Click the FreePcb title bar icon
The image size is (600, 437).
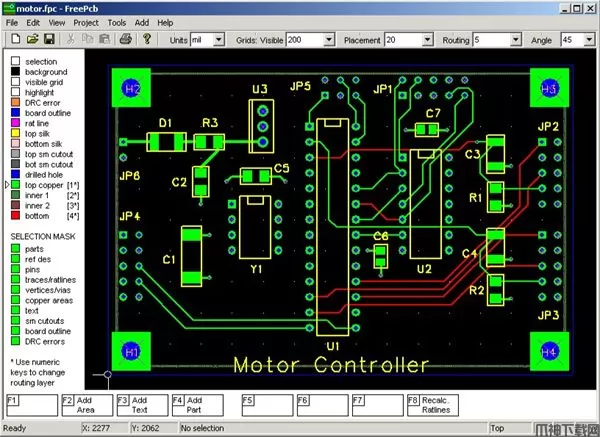[9, 8]
